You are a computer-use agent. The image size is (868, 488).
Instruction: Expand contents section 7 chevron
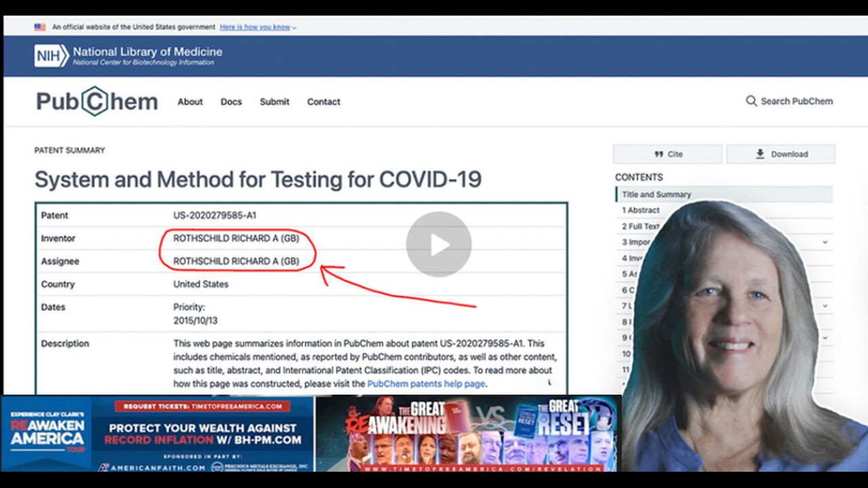click(x=825, y=306)
